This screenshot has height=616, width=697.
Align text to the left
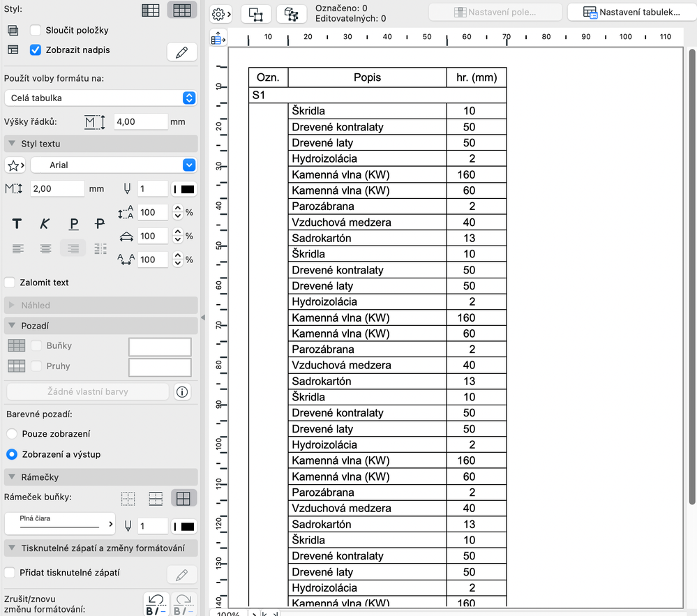click(18, 248)
